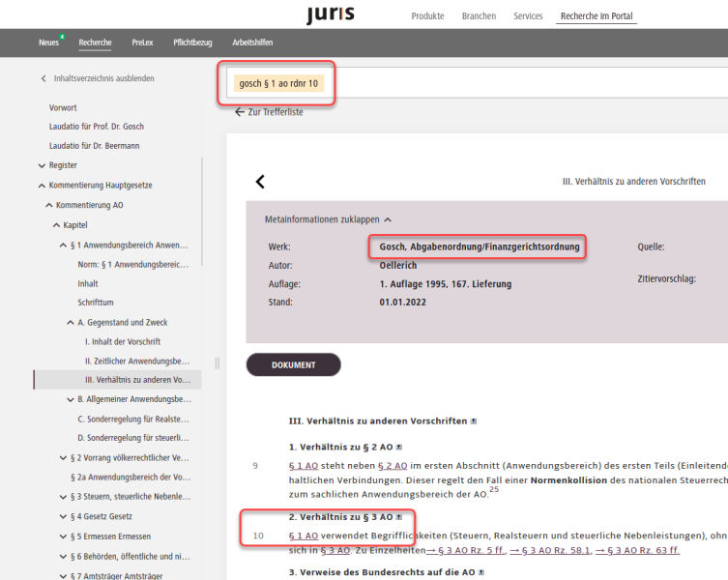This screenshot has height=580, width=728.
Task: Click the back chevron above Metainformationen
Action: tap(259, 182)
